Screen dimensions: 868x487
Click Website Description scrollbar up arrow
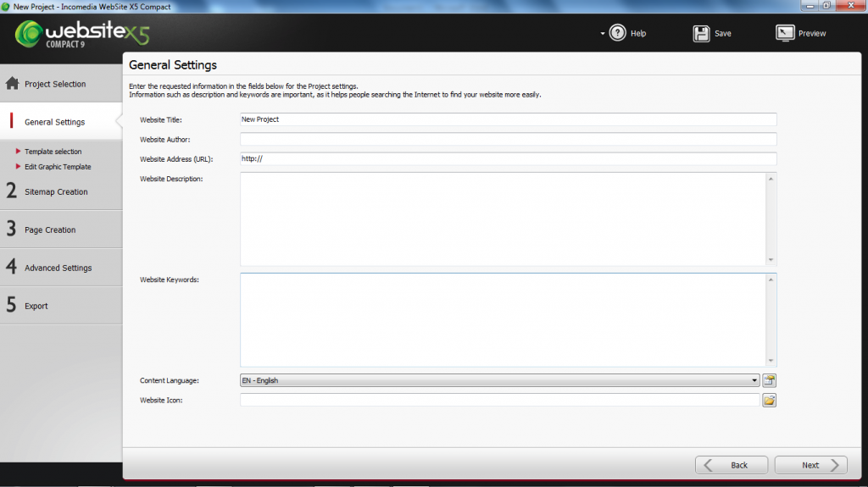(x=771, y=179)
